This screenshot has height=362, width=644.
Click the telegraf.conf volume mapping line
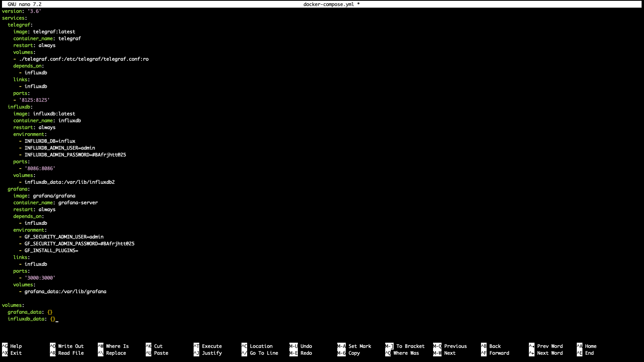pyautogui.click(x=81, y=59)
